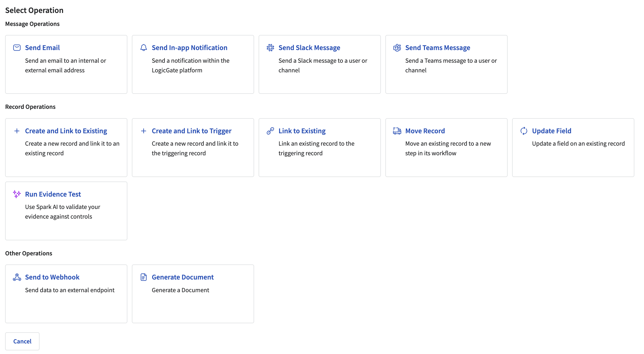The height and width of the screenshot is (354, 644).
Task: Click the truck icon for Move Record
Action: pos(397,131)
